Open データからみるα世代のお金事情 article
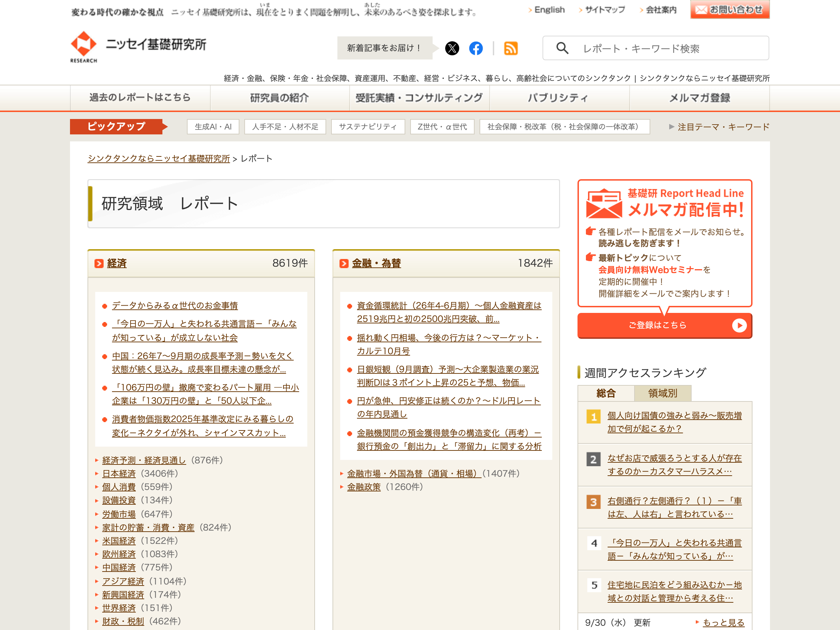The height and width of the screenshot is (630, 840). pyautogui.click(x=175, y=306)
